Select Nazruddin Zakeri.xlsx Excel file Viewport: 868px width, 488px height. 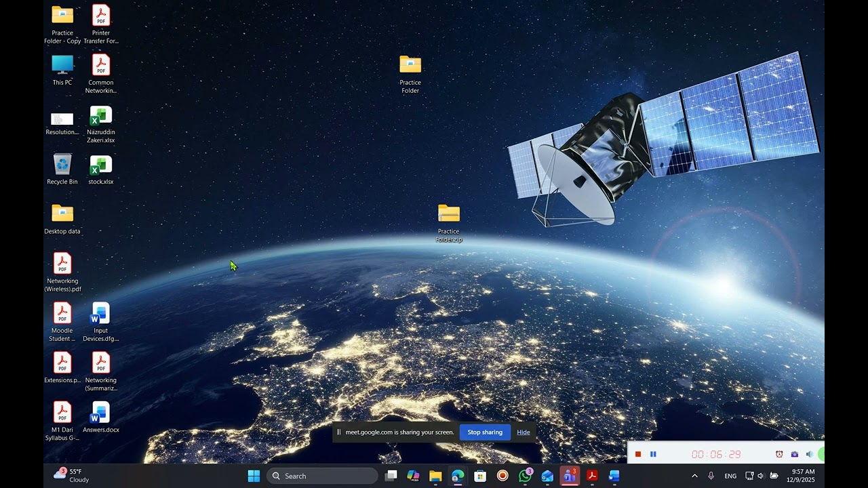[x=101, y=124]
